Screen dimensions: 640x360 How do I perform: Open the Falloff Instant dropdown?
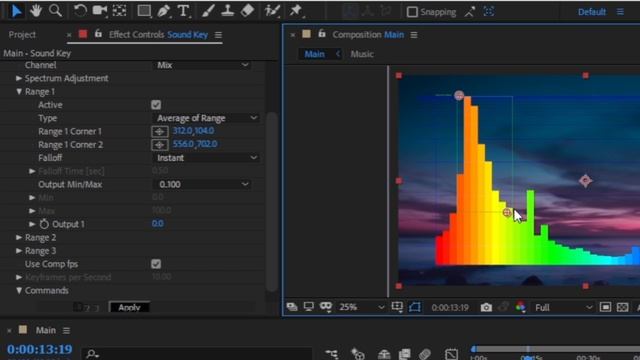[x=207, y=158]
